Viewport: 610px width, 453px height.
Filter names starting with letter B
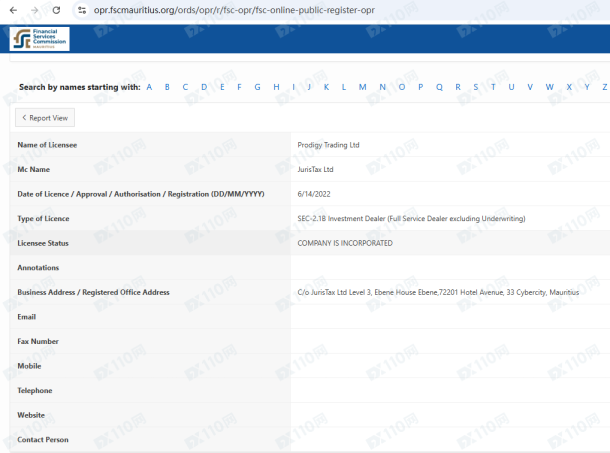tap(167, 87)
